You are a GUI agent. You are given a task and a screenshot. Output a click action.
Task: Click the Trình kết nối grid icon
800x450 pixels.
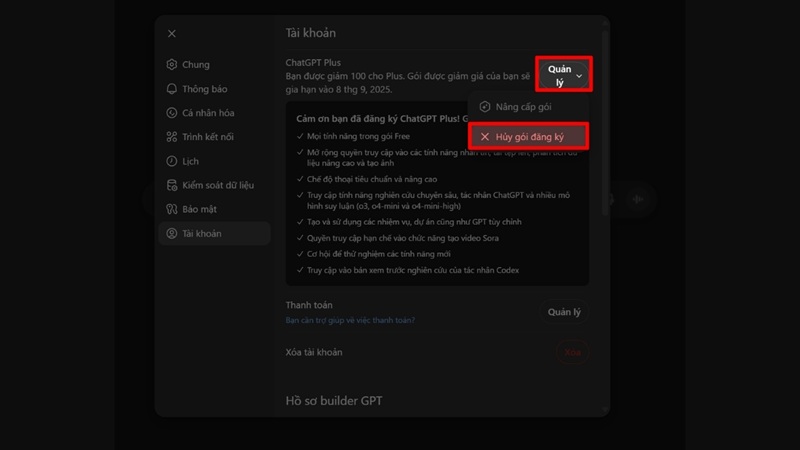point(172,137)
